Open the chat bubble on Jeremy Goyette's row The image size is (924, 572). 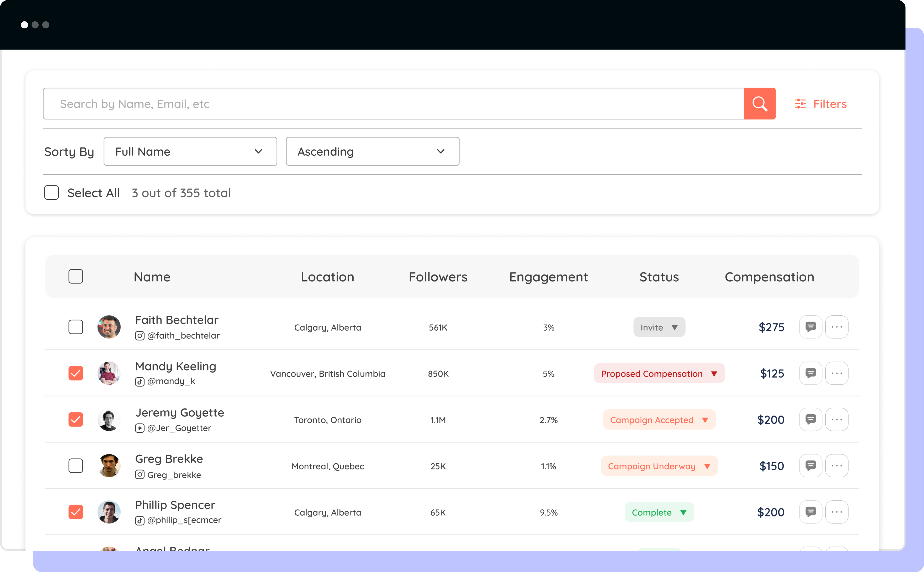(810, 419)
